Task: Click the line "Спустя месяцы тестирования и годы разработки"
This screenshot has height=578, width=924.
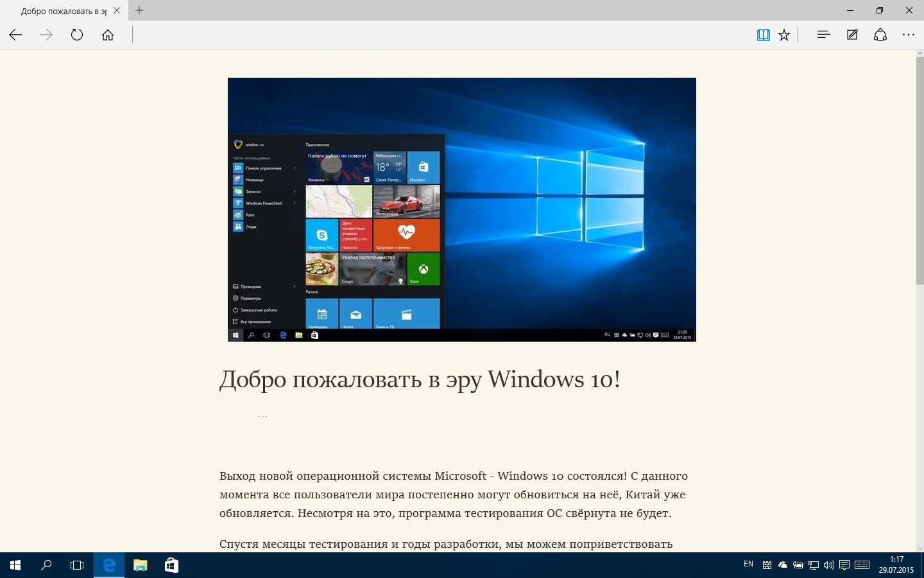Action: pos(446,544)
